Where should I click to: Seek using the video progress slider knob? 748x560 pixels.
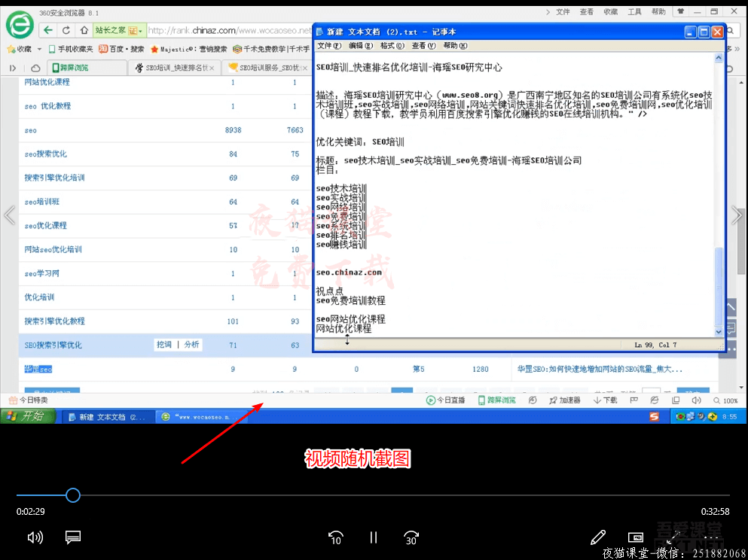[73, 496]
